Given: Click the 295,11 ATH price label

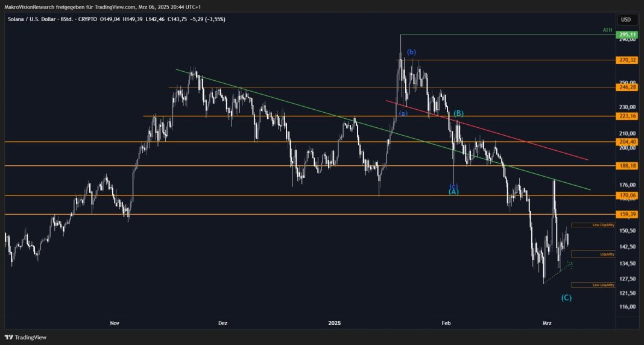Looking at the screenshot, I should (x=627, y=35).
